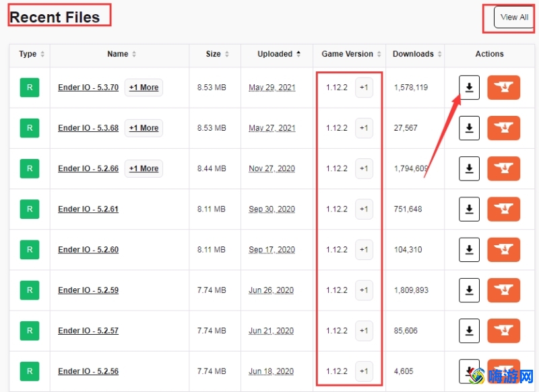Show extra game versions +1 for 5.2.56 row
The width and height of the screenshot is (539, 392).
coord(364,371)
